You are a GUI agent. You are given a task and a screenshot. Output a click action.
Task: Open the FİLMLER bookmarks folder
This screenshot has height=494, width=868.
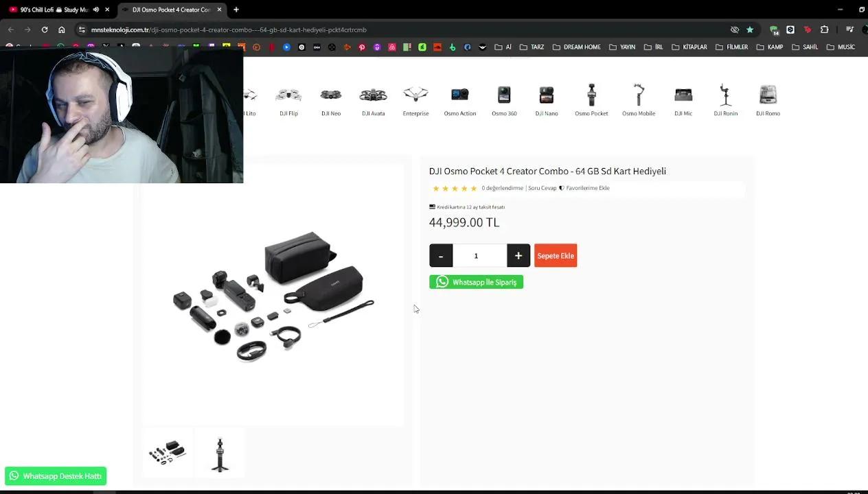(x=731, y=47)
